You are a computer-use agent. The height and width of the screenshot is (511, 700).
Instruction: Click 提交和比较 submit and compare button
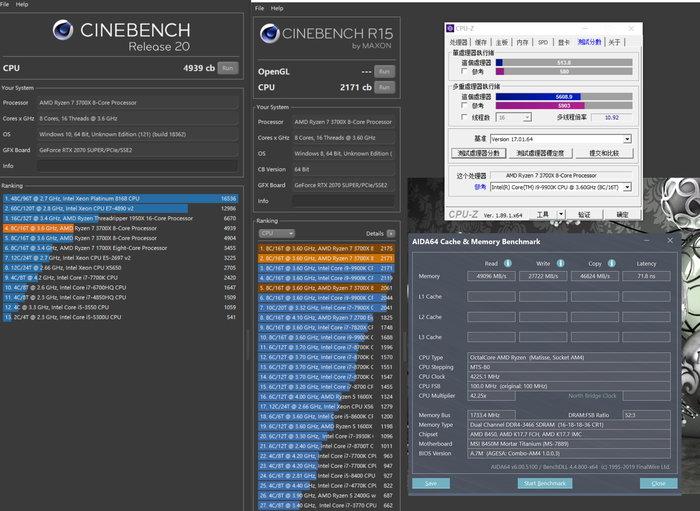604,153
